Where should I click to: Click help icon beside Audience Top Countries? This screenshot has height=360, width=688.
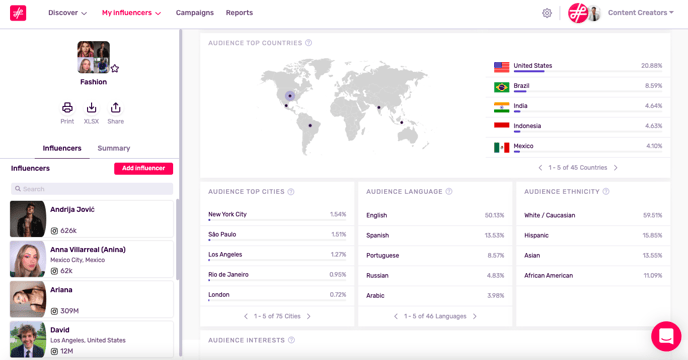[x=308, y=43]
